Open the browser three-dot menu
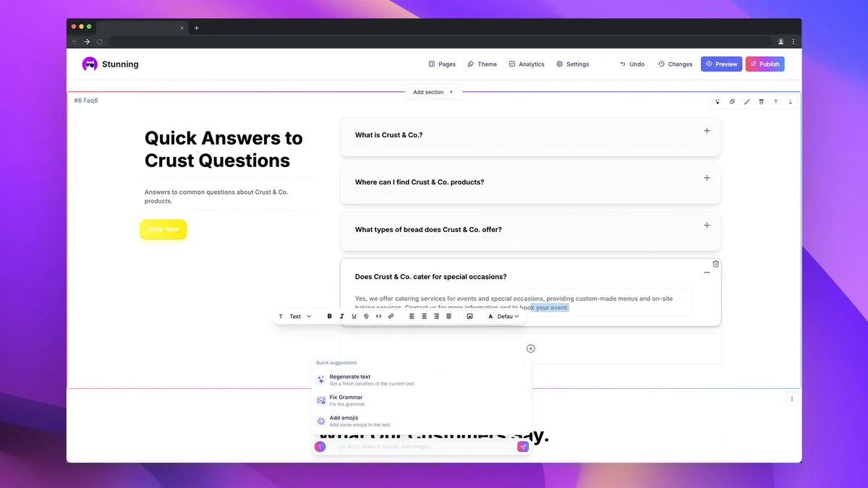Screen dimensions: 868x488 pos(793,41)
